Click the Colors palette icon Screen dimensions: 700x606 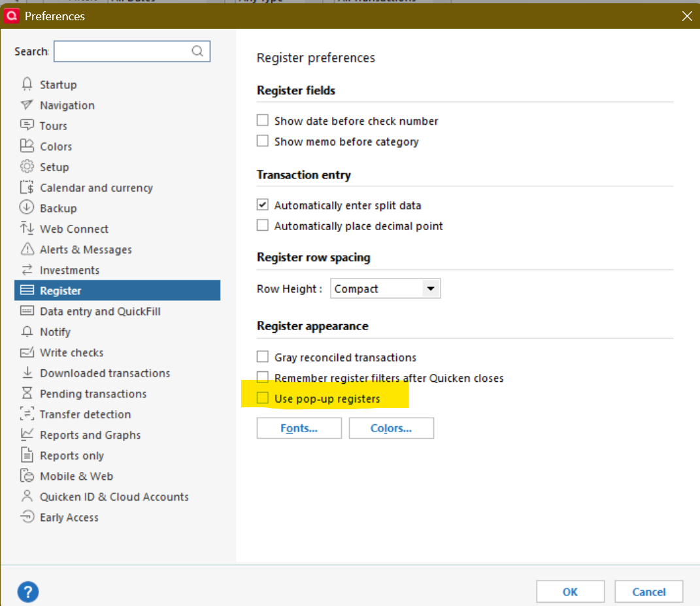pos(27,146)
